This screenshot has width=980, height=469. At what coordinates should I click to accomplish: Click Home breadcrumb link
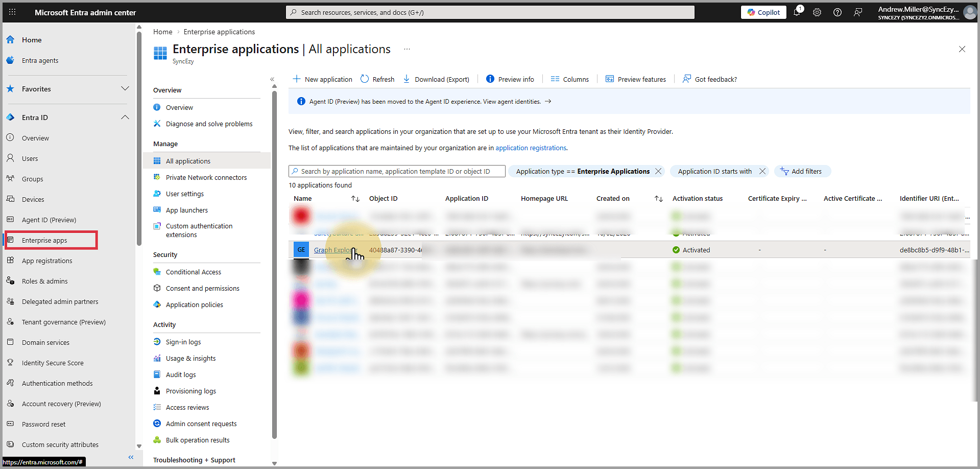pos(162,32)
